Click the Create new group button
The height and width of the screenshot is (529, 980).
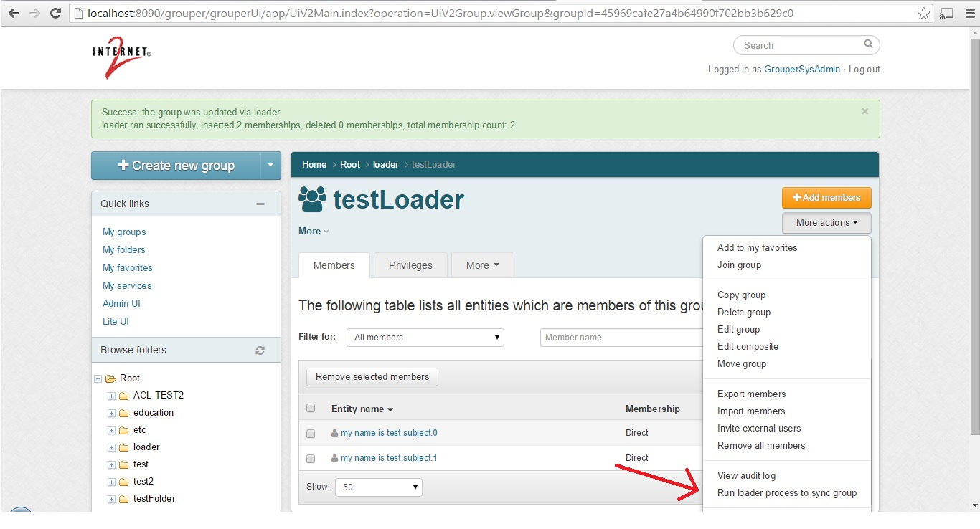(176, 166)
